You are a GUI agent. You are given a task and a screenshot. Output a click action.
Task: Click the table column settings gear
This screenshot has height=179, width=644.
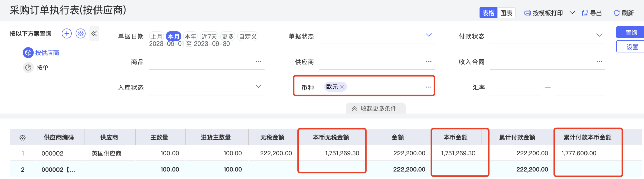[x=23, y=138]
